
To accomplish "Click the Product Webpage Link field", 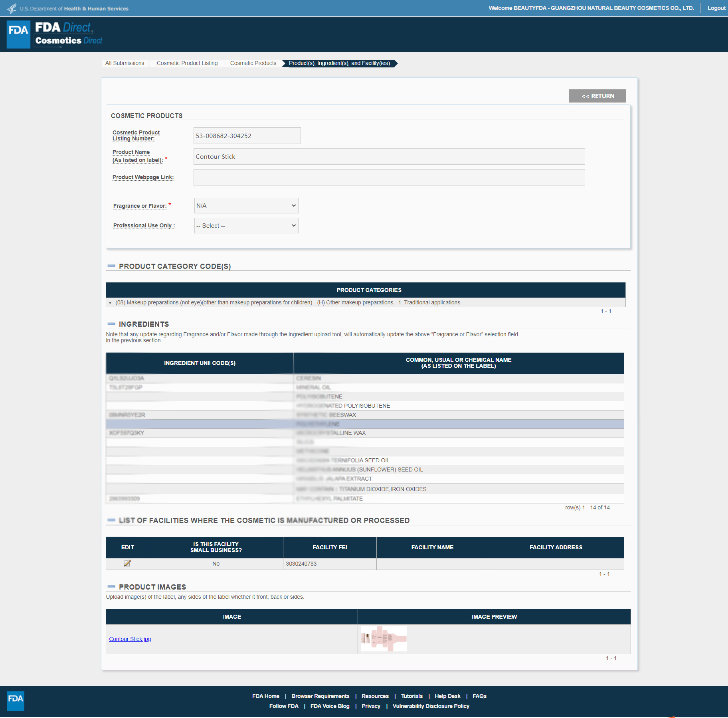I will [389, 177].
